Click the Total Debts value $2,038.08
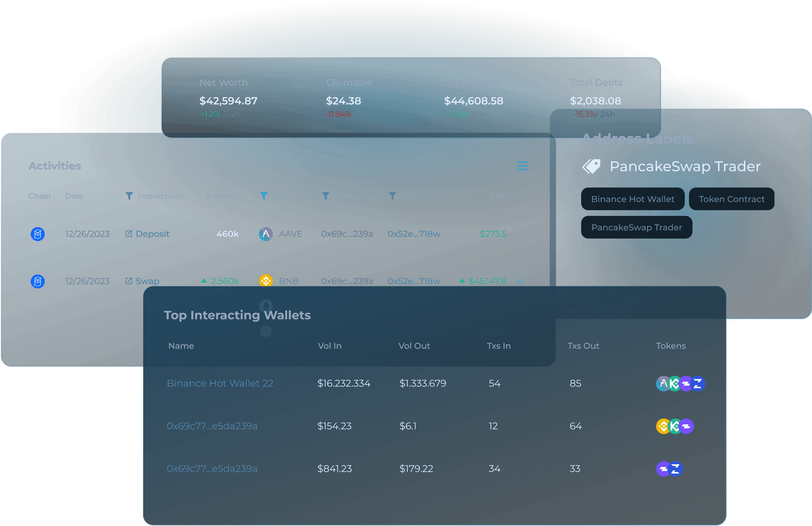 595,101
